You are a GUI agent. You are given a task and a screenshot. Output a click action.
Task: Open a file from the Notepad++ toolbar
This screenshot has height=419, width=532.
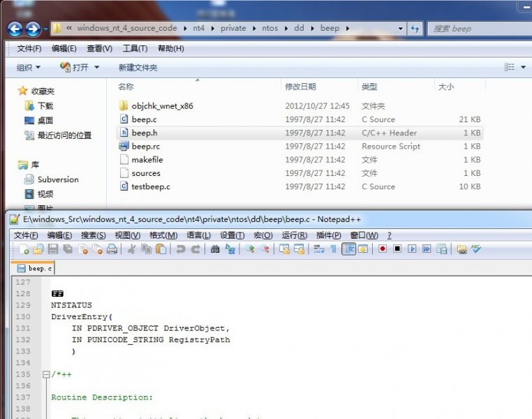38,249
